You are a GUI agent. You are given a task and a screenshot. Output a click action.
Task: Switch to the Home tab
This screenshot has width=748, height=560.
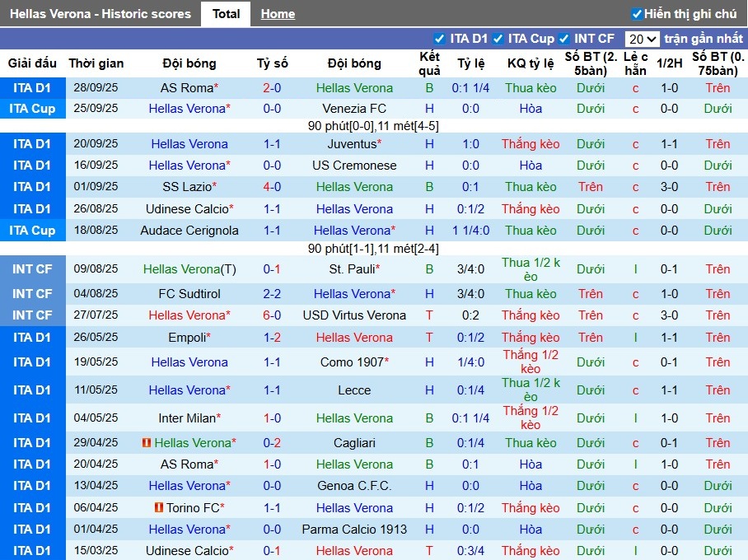click(278, 14)
